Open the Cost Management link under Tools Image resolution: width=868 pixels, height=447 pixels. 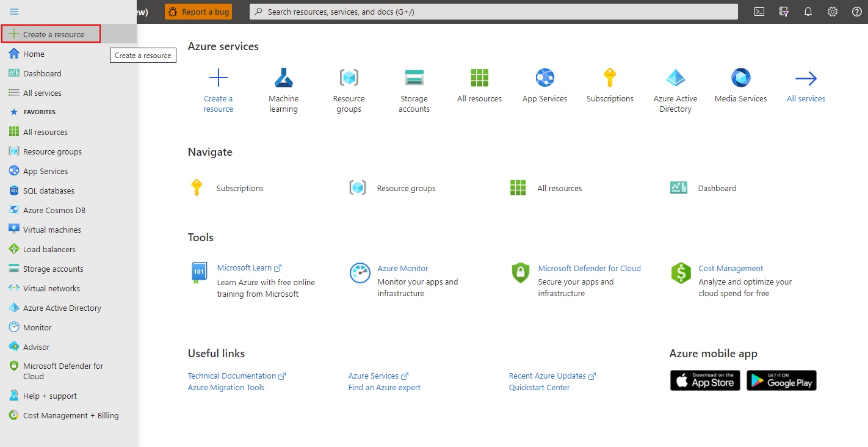[731, 268]
